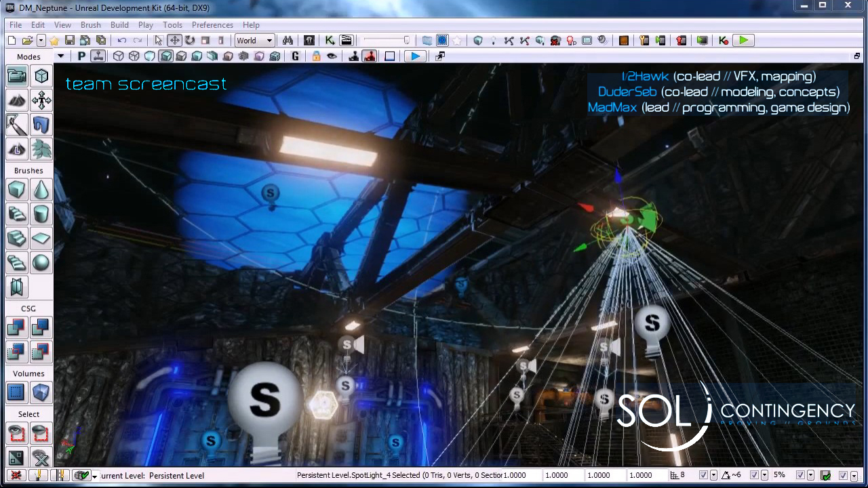This screenshot has height=488, width=868.
Task: Create a new level with New icon
Action: pos(12,41)
